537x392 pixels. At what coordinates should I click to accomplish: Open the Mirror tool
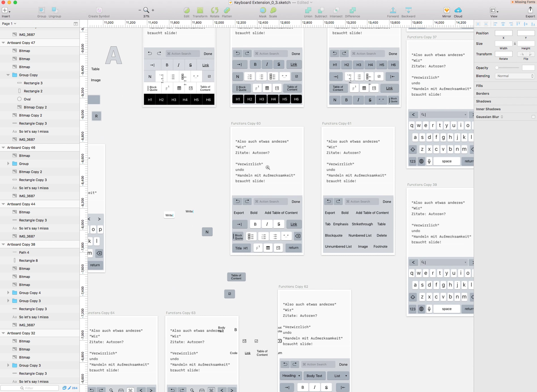tap(446, 10)
